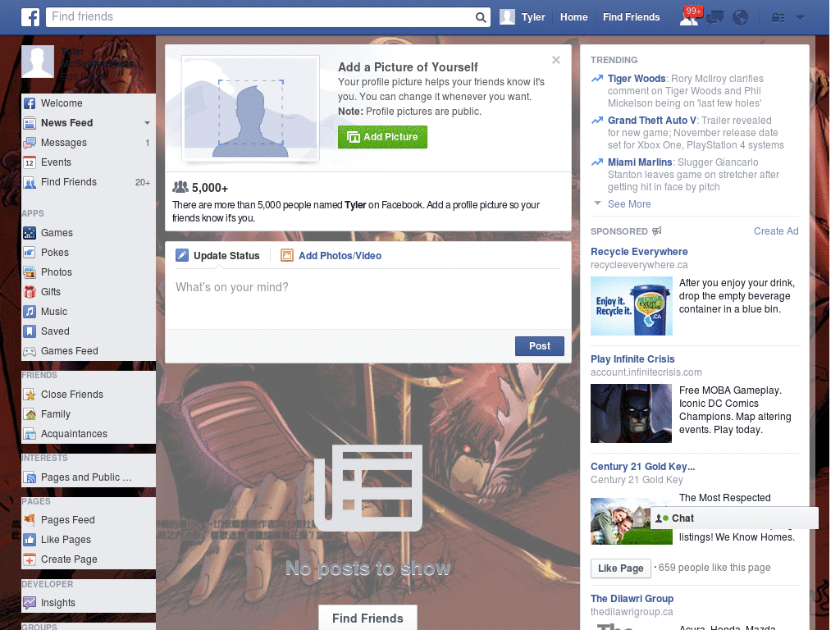This screenshot has height=630, width=840.
Task: Open the Tiger Woods trending topic
Action: point(637,79)
